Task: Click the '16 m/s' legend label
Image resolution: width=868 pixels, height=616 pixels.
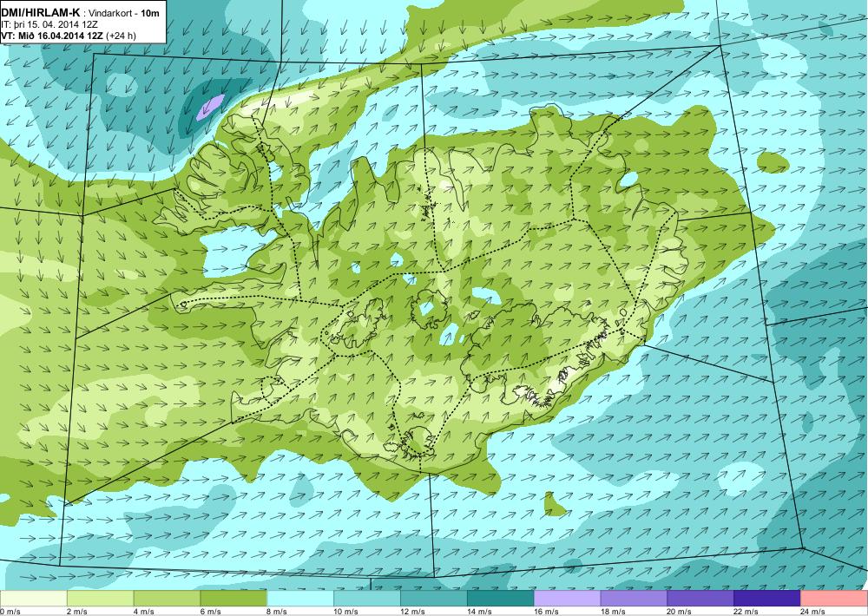Action: tap(546, 612)
